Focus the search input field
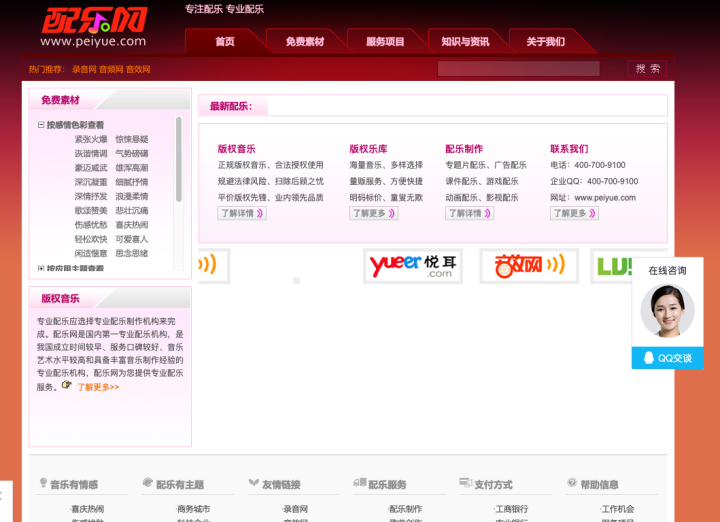720x522 pixels. click(518, 69)
